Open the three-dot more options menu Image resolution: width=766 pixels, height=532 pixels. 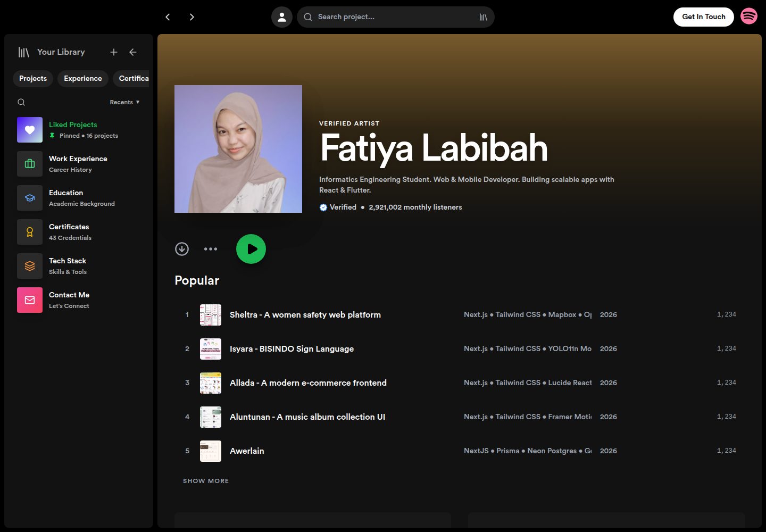point(211,249)
